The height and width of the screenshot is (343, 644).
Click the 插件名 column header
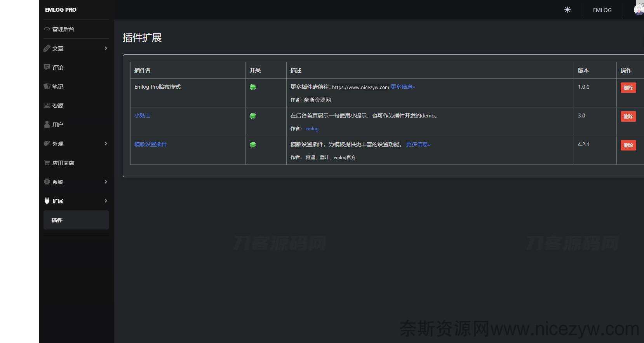[x=143, y=70]
